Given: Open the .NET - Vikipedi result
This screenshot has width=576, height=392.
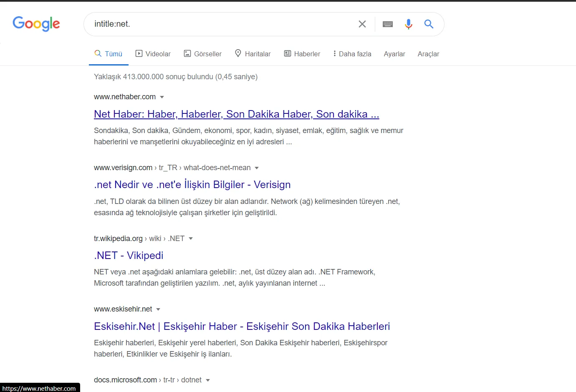Looking at the screenshot, I should point(129,255).
